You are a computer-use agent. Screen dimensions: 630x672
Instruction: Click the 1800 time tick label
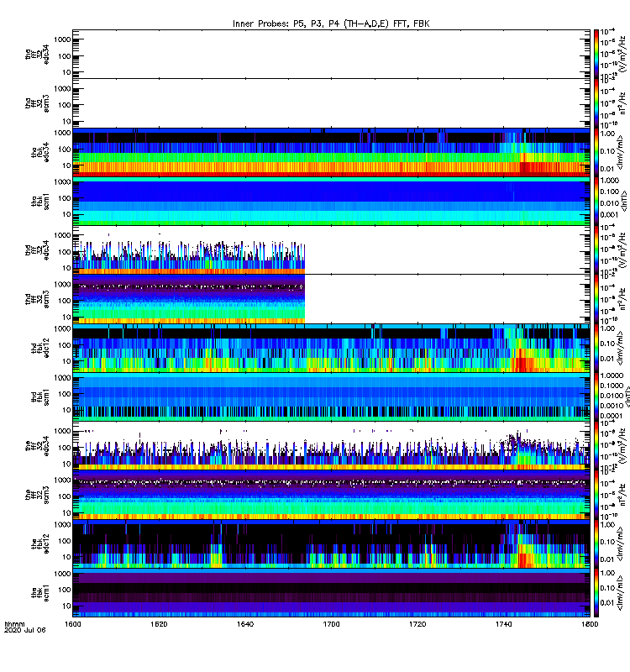(x=590, y=624)
